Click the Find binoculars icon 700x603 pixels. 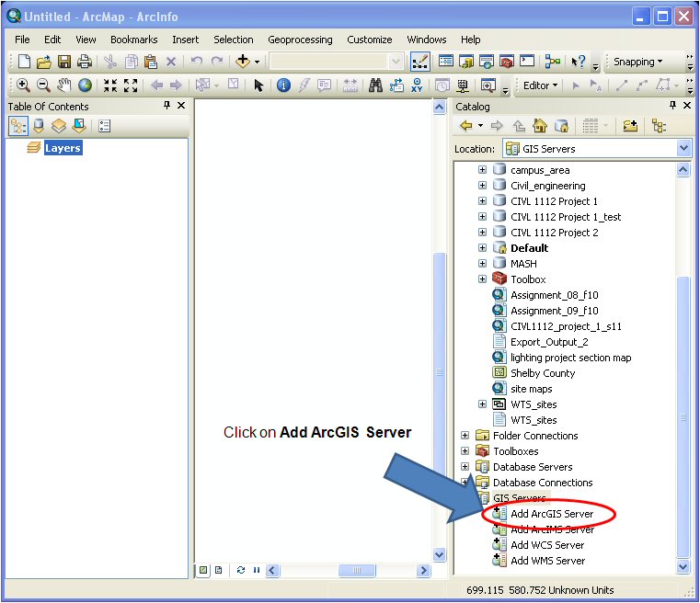pyautogui.click(x=375, y=85)
